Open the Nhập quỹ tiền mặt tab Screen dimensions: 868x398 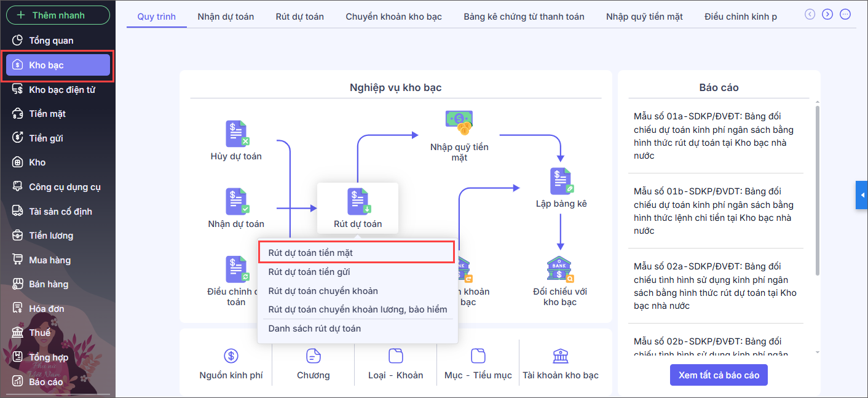click(x=644, y=17)
